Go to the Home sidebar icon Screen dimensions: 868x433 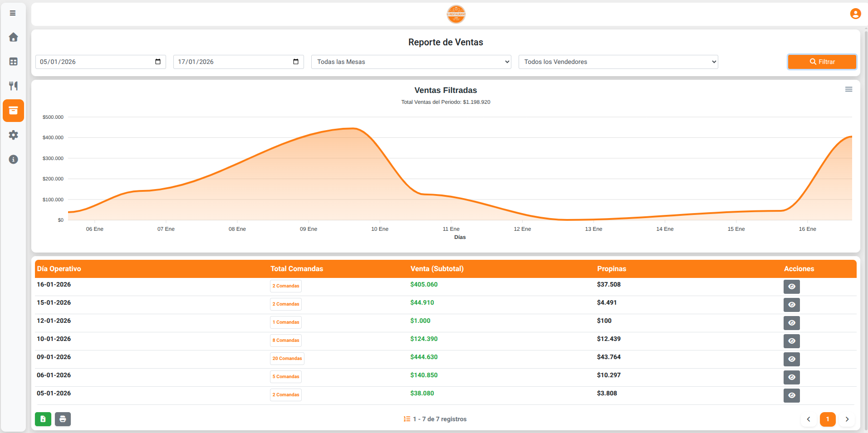point(13,37)
